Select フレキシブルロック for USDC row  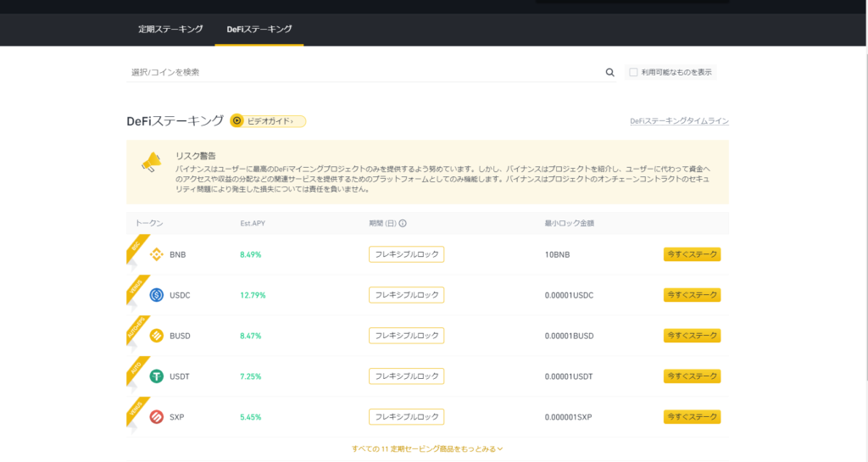tap(406, 295)
